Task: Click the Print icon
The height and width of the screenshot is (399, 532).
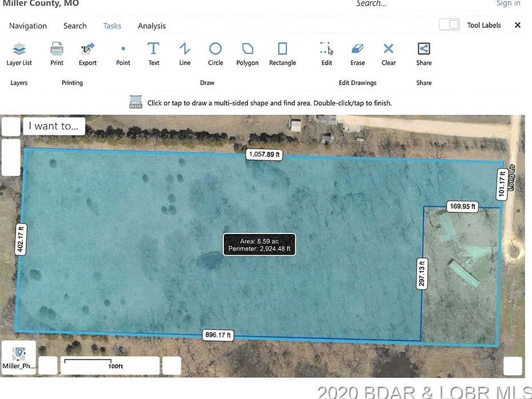Action: [x=57, y=54]
